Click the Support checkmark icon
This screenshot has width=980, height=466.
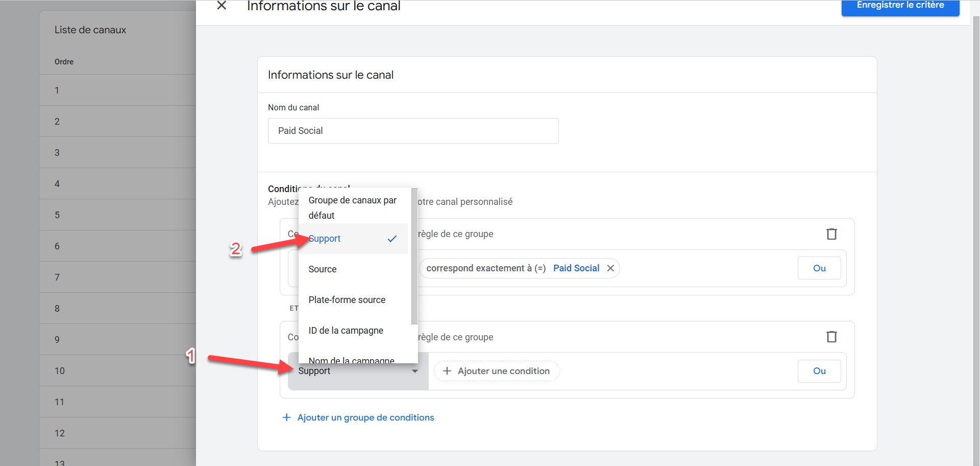point(392,239)
